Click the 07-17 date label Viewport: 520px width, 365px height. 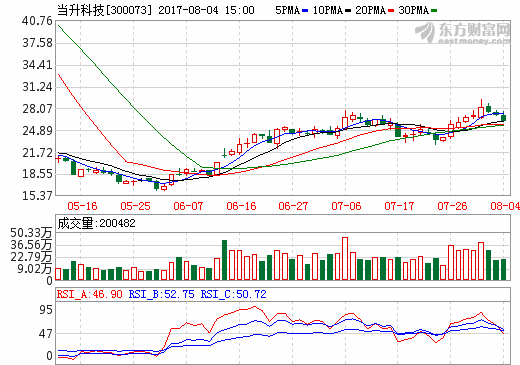399,206
